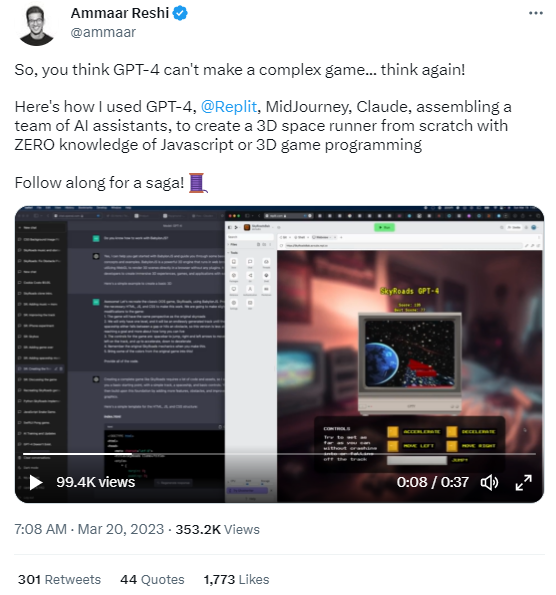The image size is (556, 595).
Task: Click the blue verified badge
Action: click(180, 13)
